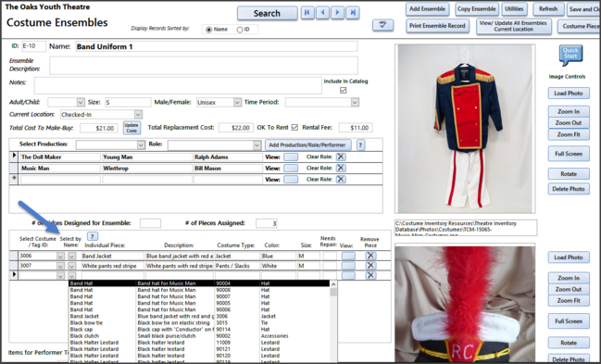The width and height of the screenshot is (601, 364).
Task: Click the Refresh button
Action: pyautogui.click(x=548, y=9)
